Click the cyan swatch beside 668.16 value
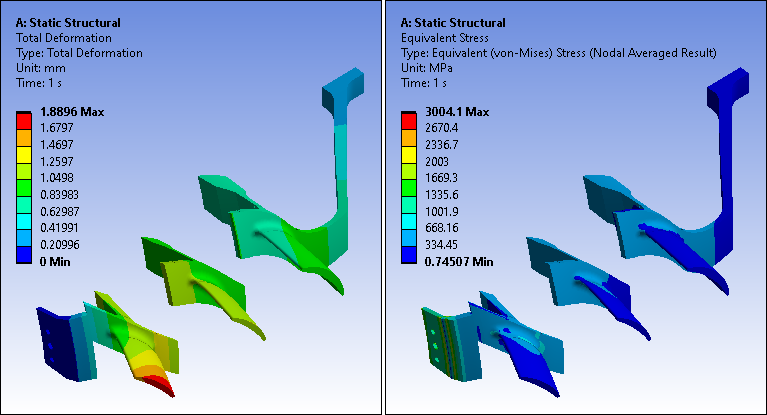Image resolution: width=767 pixels, height=415 pixels. click(x=408, y=222)
